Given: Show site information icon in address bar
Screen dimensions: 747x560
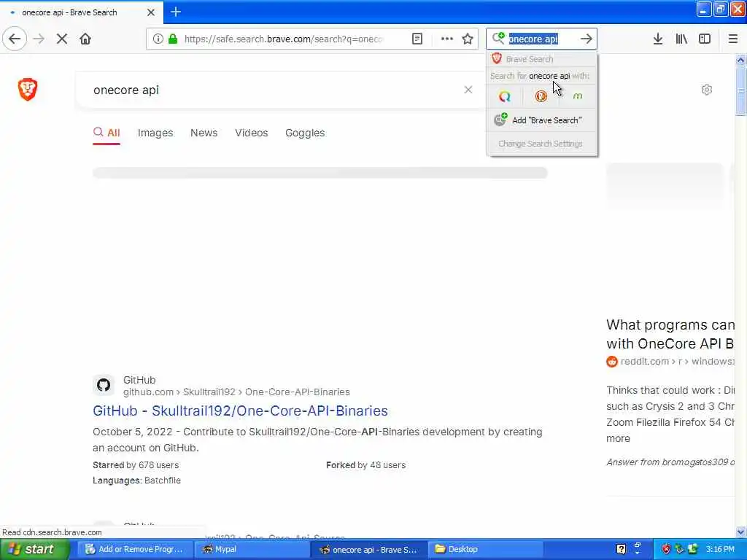Looking at the screenshot, I should [x=158, y=39].
